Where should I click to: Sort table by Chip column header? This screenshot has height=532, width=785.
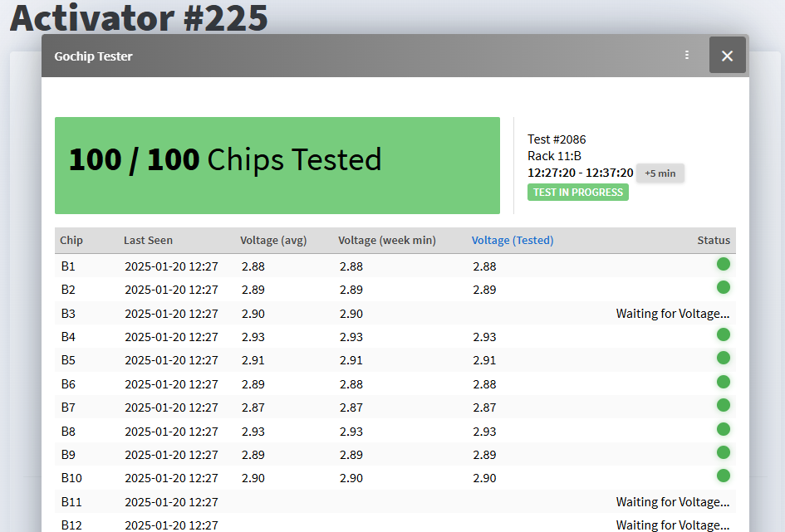[71, 241]
